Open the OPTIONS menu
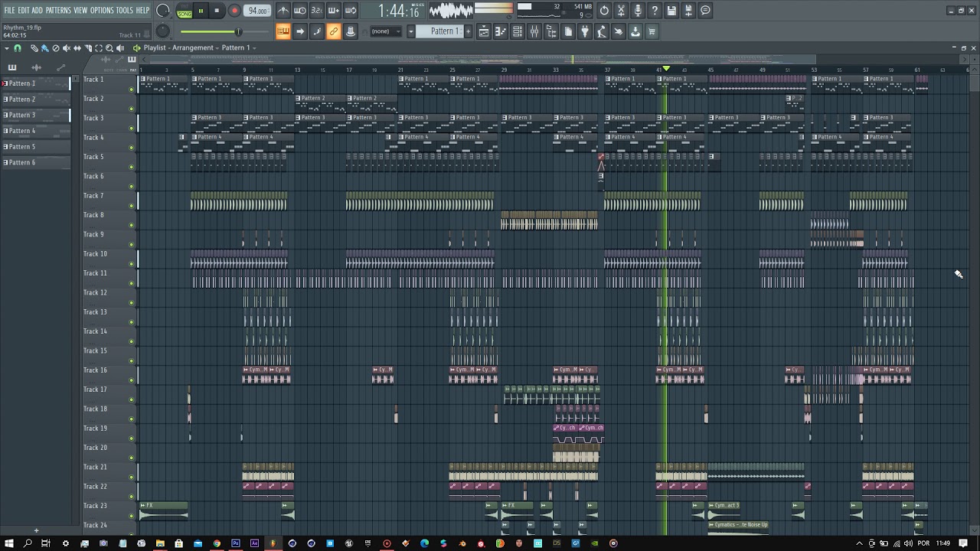Viewport: 980px width, 551px height. pos(102,10)
